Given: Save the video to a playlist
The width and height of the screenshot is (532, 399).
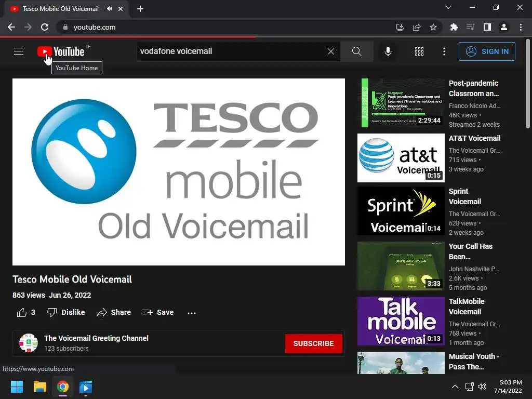Looking at the screenshot, I should [x=158, y=312].
